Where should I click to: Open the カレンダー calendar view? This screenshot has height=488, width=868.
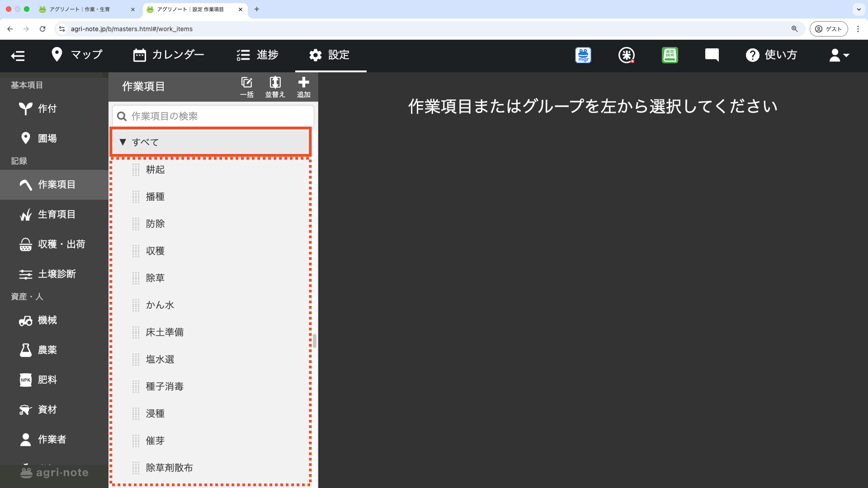coord(168,55)
